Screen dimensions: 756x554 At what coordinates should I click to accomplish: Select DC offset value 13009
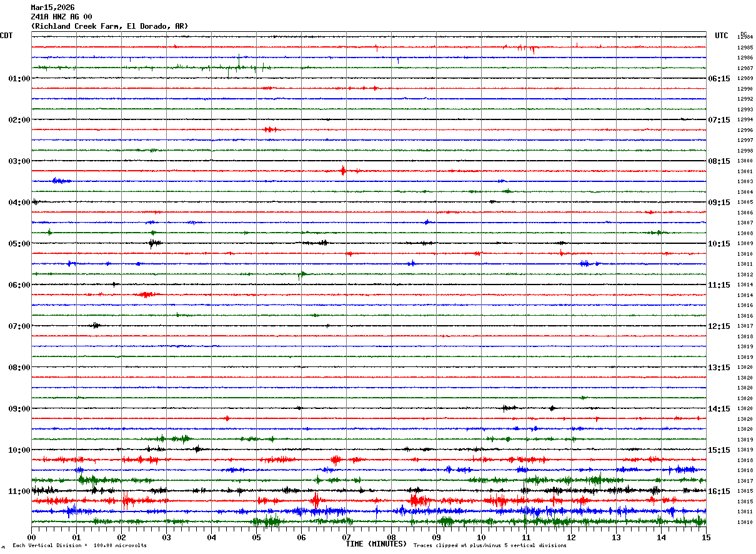point(745,244)
